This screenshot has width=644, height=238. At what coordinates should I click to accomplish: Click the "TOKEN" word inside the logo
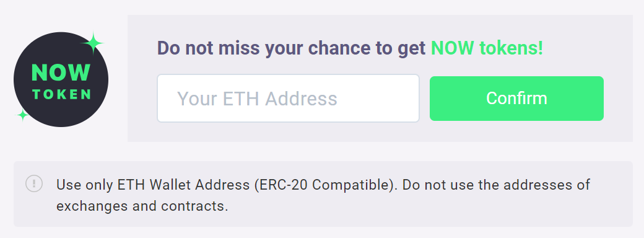61,95
